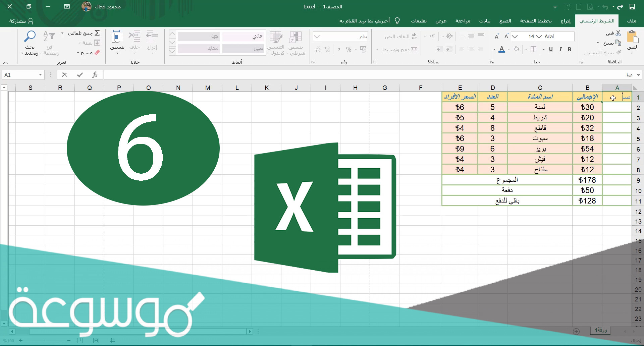Click the cell Format (تنسيق) icon
Viewport: 644px width, 346px height.
pos(117,38)
